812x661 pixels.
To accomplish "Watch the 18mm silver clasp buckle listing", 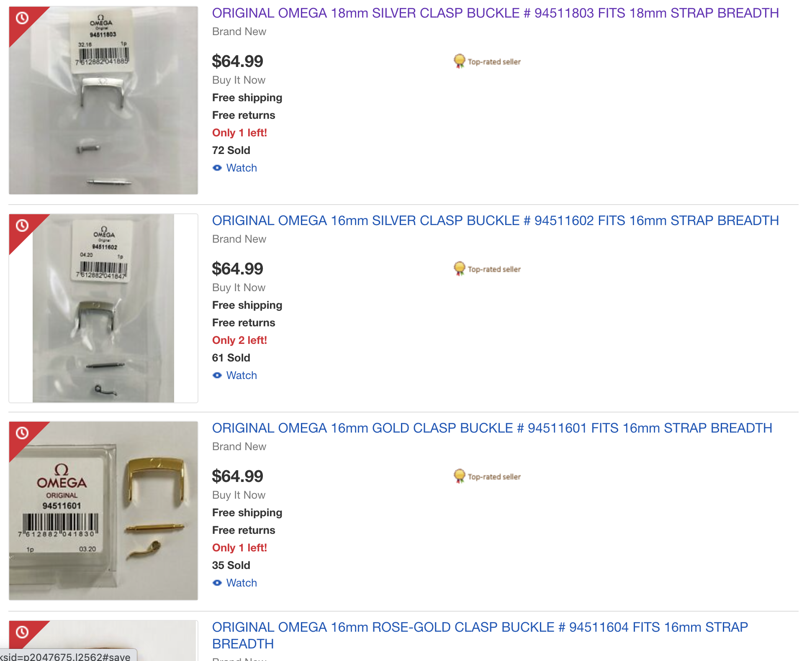I will 241,168.
